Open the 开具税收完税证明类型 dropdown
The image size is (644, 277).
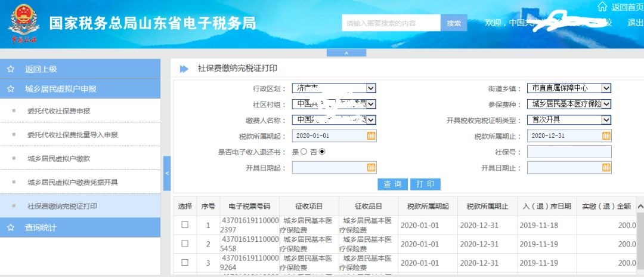(x=606, y=120)
